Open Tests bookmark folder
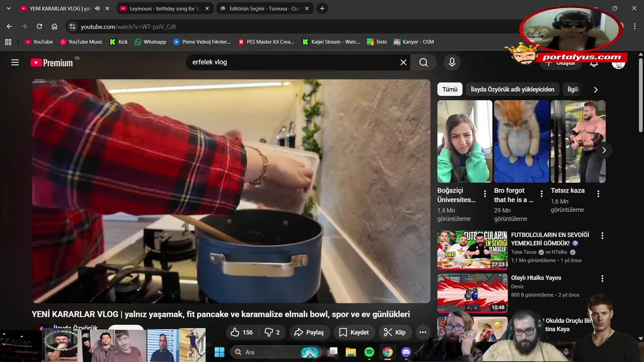 (377, 42)
